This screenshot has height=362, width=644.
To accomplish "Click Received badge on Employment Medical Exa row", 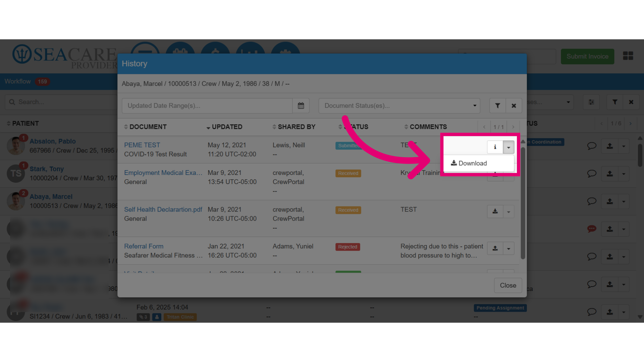I will (x=348, y=173).
